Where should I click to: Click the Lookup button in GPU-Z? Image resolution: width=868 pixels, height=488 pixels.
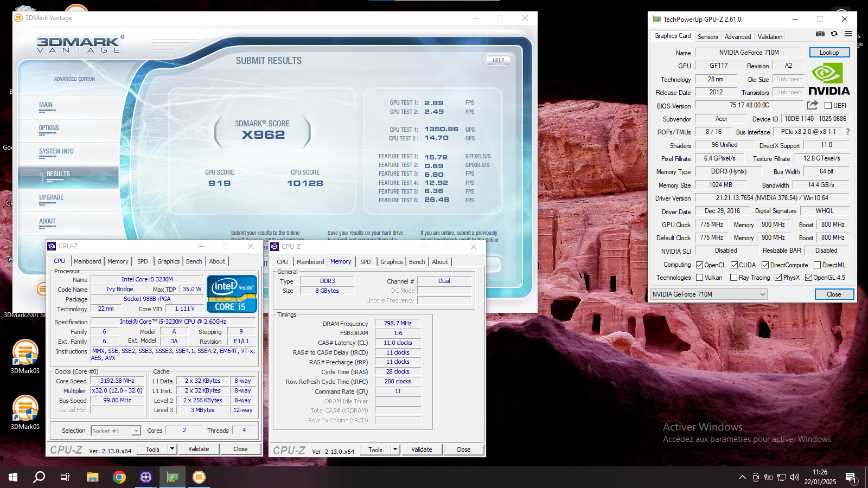(x=829, y=53)
